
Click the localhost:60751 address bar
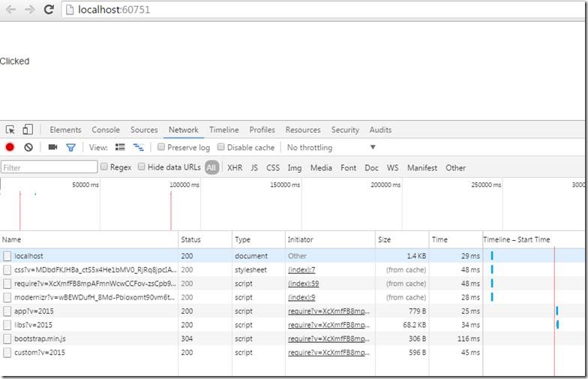(x=322, y=10)
